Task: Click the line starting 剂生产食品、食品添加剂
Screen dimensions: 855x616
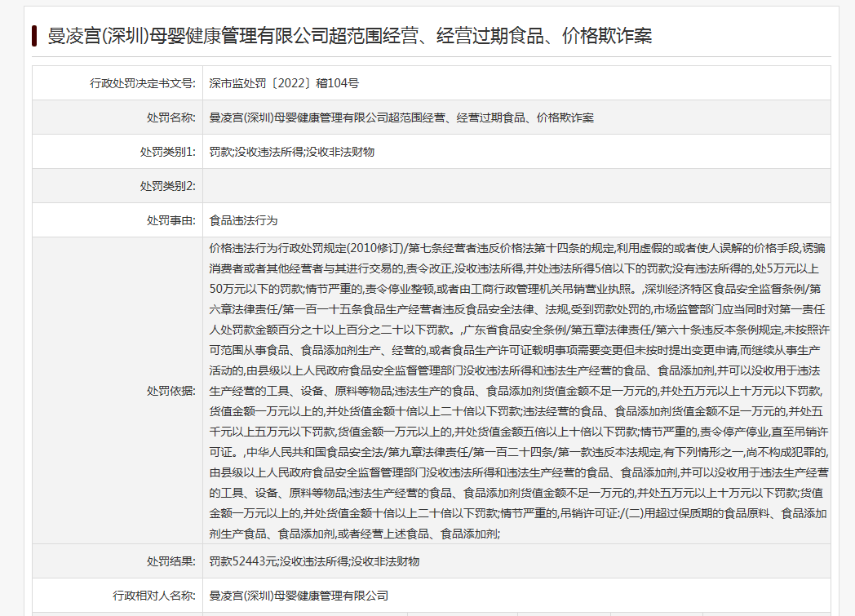Action: pos(354,534)
